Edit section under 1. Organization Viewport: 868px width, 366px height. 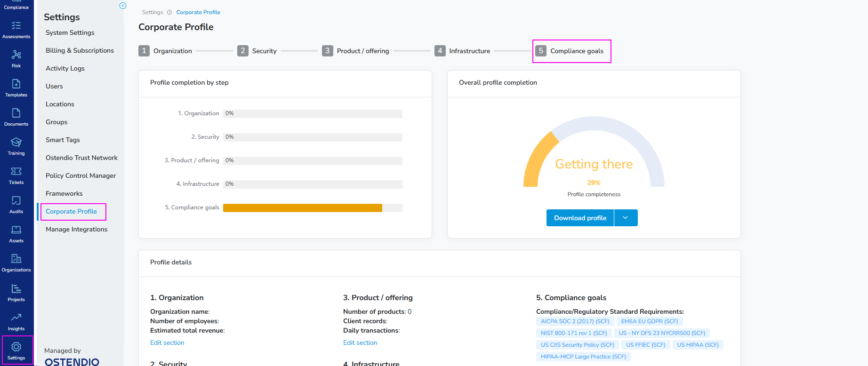(167, 342)
